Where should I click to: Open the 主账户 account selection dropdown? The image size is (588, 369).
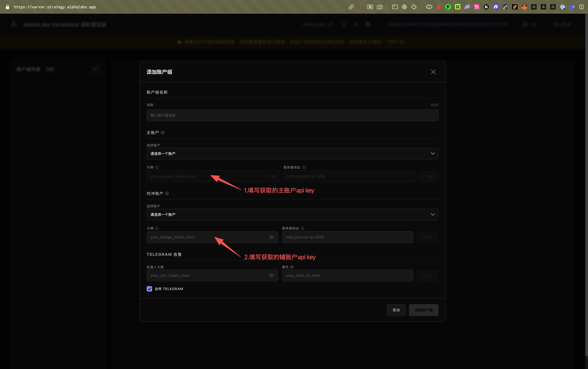tap(292, 154)
